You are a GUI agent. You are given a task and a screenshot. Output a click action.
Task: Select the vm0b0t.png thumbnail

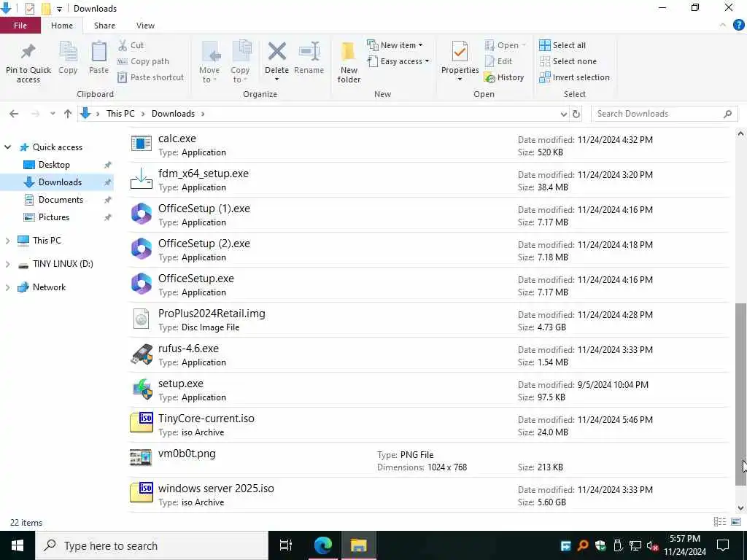(141, 457)
